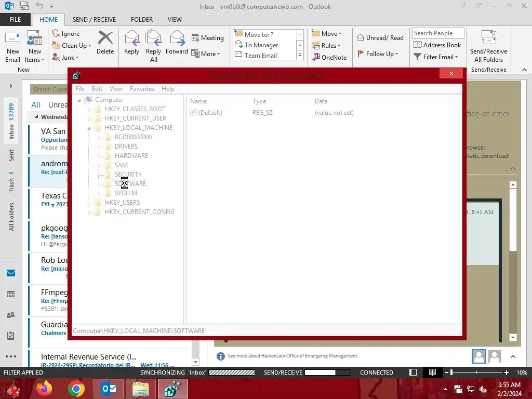Switch to the FOLDER tab
532x399 pixels.
pyautogui.click(x=142, y=19)
